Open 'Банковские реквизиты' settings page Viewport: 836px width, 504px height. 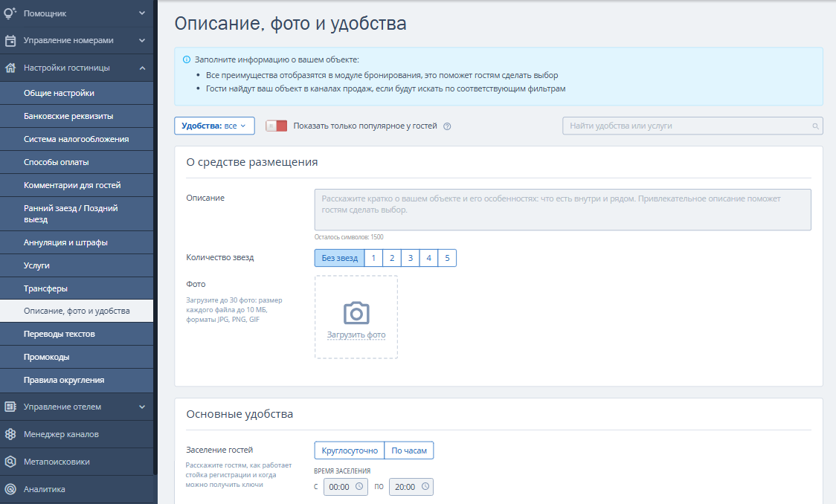[68, 116]
